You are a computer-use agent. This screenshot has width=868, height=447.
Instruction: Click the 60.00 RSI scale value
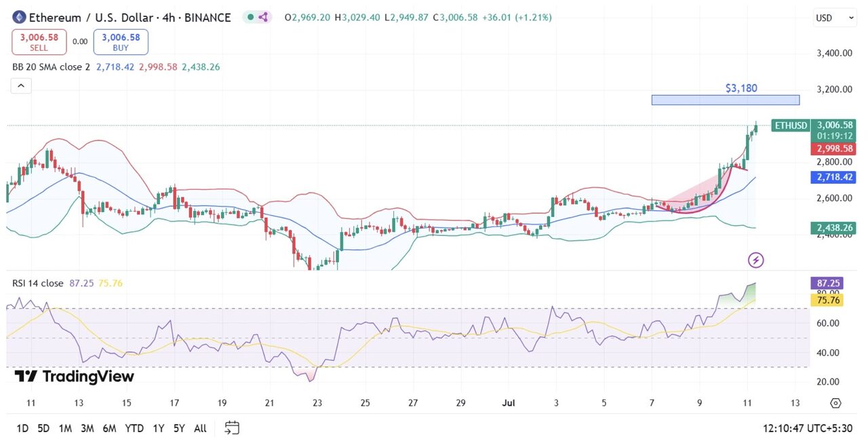coord(829,324)
